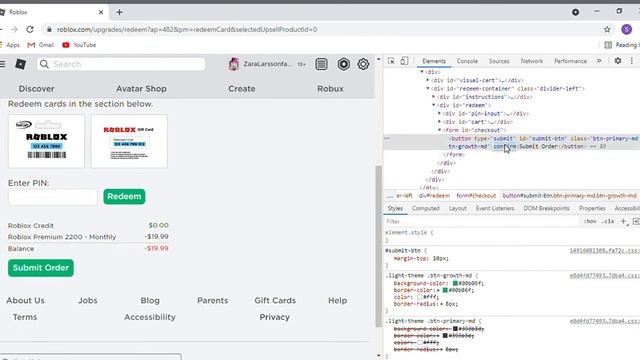Image resolution: width=640 pixels, height=360 pixels.
Task: Click the Styles Filter field
Action: pyautogui.click(x=482, y=221)
